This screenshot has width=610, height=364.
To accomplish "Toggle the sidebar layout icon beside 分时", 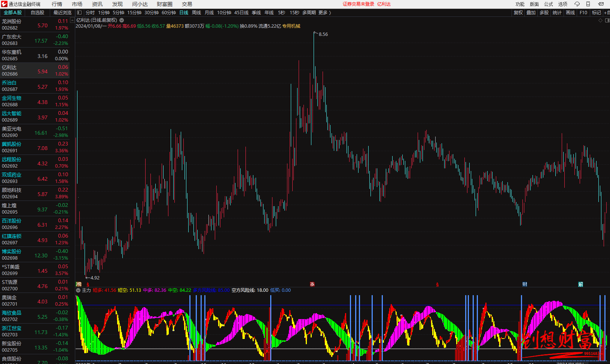I will [79, 13].
